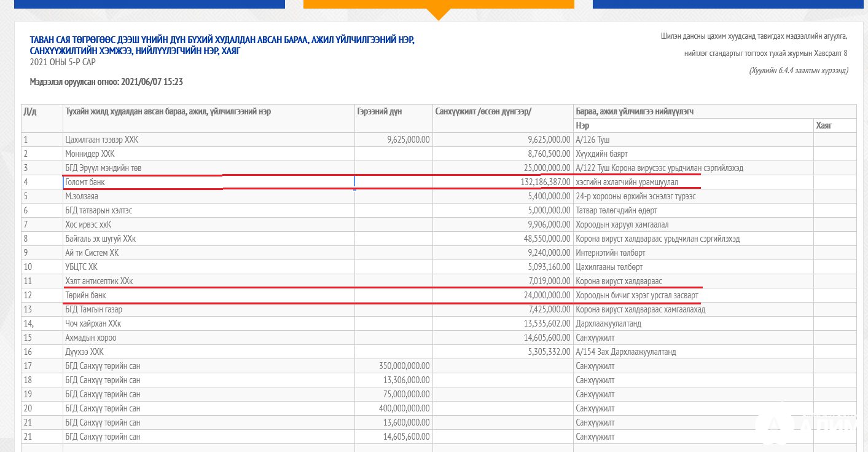Click the contract amount 75,000,000.00
Viewport: 868px width, 452px height.
406,394
